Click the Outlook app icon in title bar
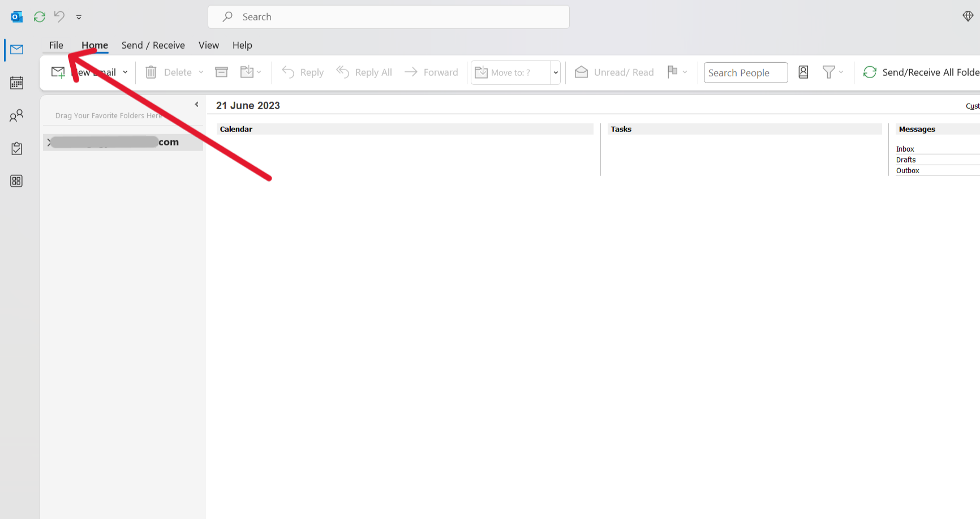Viewport: 980px width, 519px height. (17, 17)
